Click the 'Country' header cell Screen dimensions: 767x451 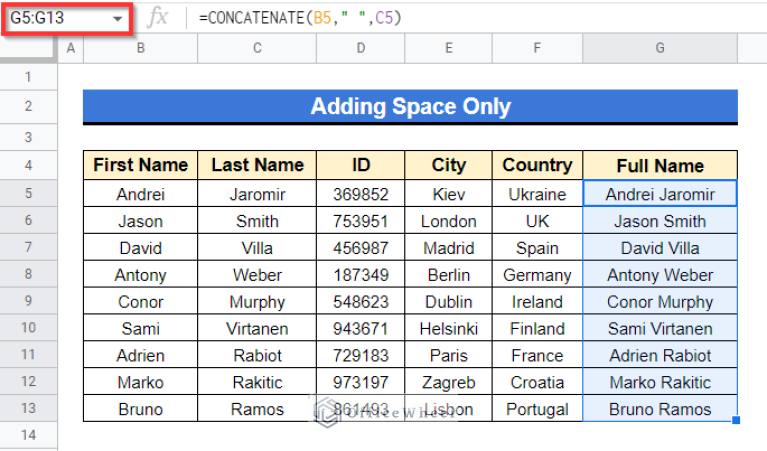[537, 165]
